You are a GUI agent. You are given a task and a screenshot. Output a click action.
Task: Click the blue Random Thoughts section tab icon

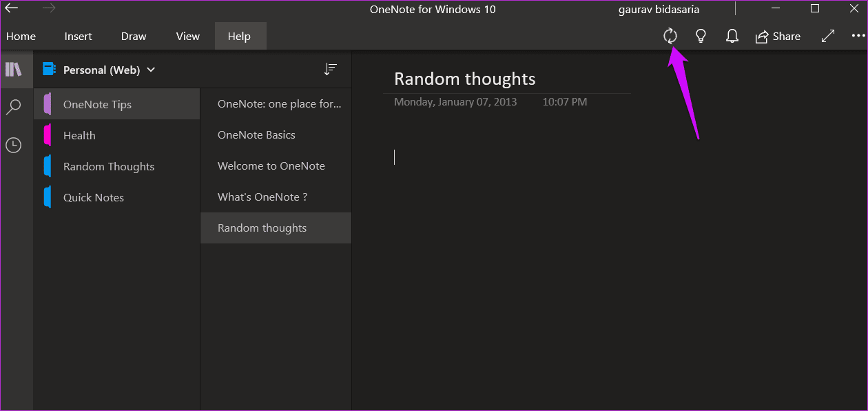[48, 166]
